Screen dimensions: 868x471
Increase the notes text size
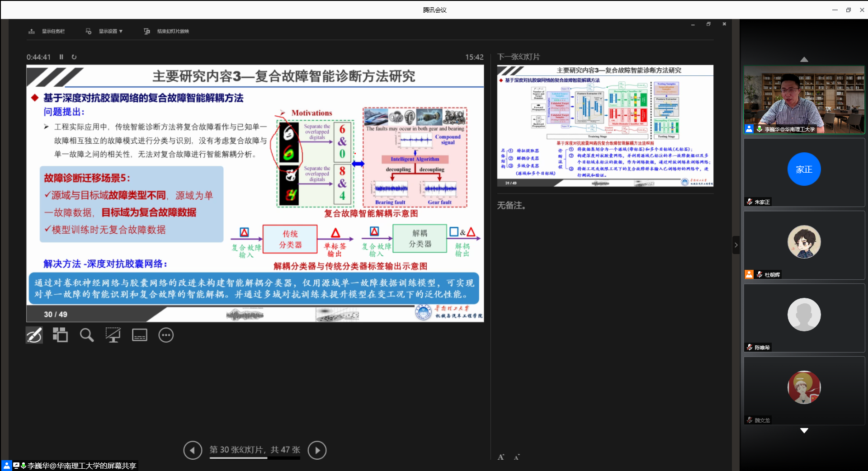point(501,457)
